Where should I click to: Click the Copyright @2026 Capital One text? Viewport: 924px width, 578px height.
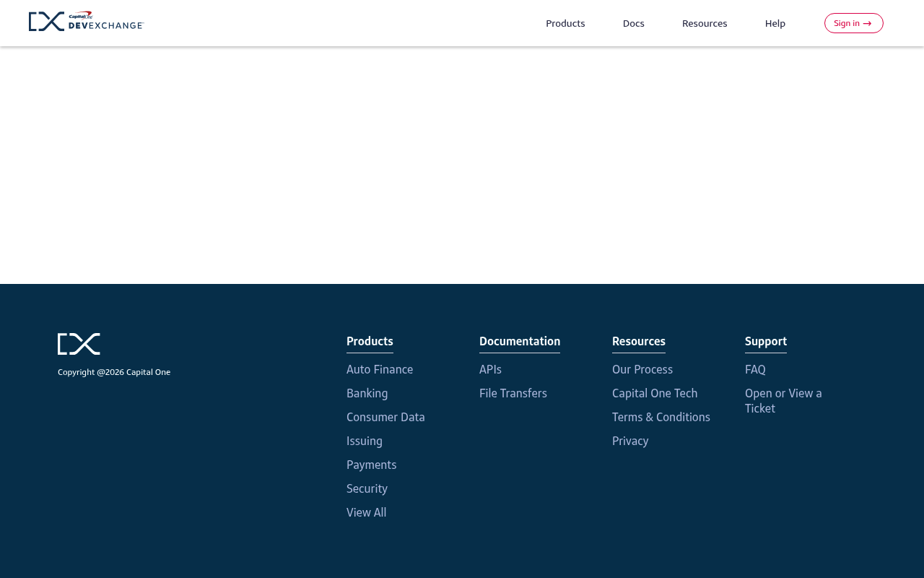tap(114, 372)
